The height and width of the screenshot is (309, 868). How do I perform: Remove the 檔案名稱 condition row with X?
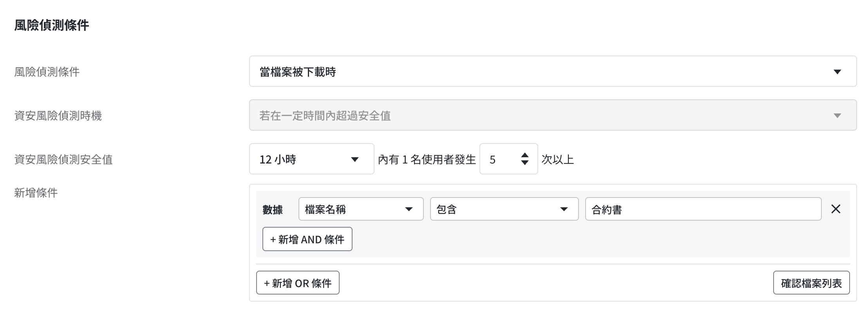(x=835, y=209)
